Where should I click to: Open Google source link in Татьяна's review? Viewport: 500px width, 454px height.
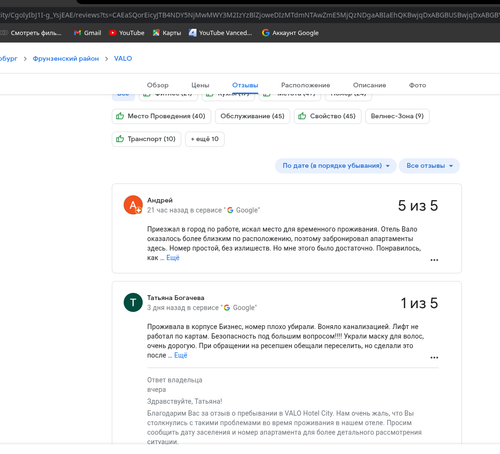240,307
